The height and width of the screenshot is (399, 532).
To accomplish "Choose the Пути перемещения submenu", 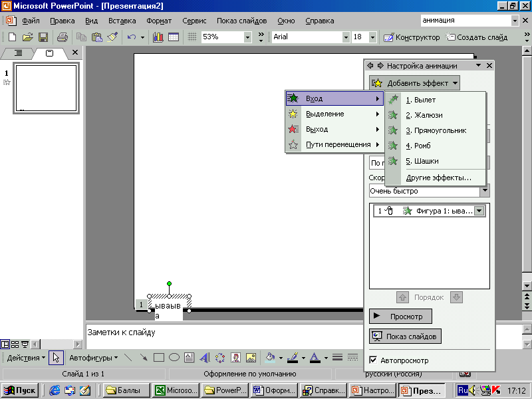I will [x=334, y=144].
